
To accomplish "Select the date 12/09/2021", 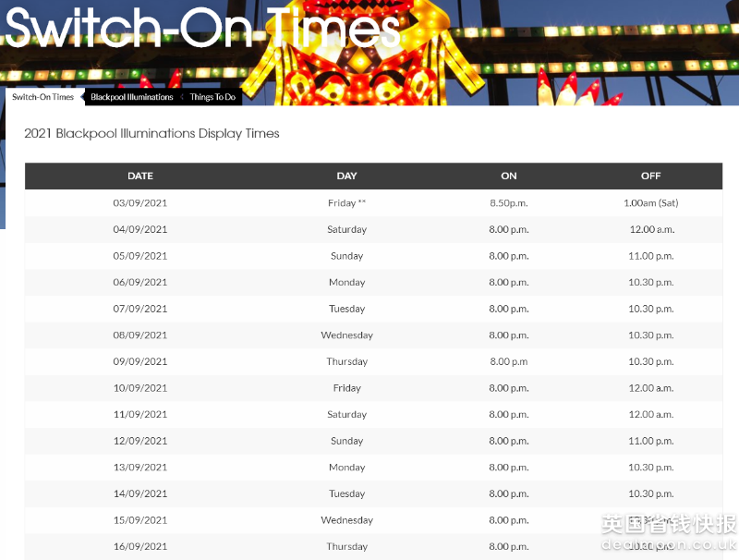I will (140, 441).
